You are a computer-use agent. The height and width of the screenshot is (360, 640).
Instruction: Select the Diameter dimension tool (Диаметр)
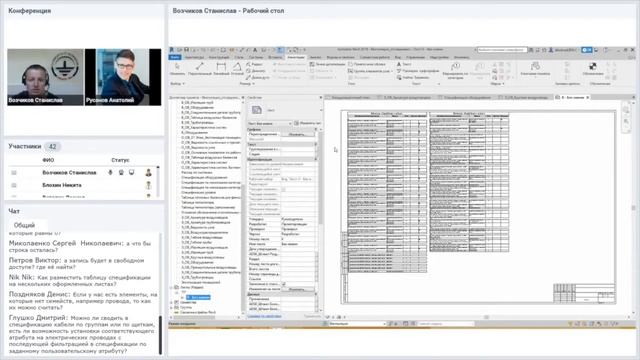pyautogui.click(x=257, y=71)
